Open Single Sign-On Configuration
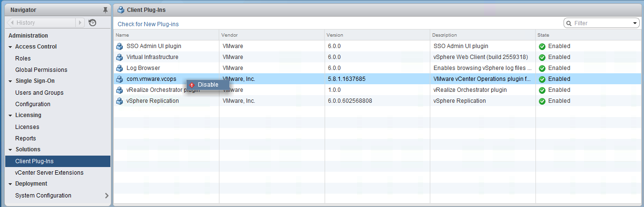The height and width of the screenshot is (207, 644). coord(33,104)
